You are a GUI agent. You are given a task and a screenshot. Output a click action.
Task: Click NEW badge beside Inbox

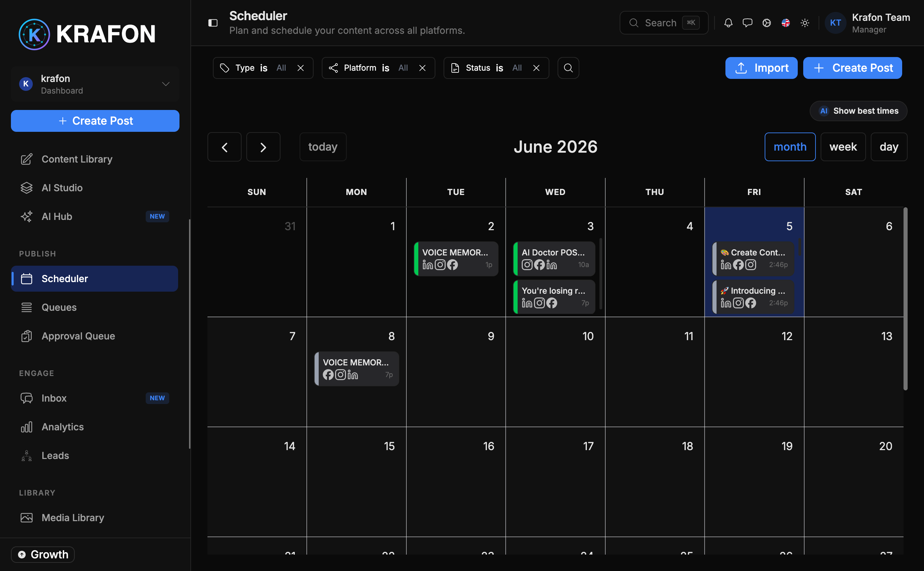click(157, 399)
